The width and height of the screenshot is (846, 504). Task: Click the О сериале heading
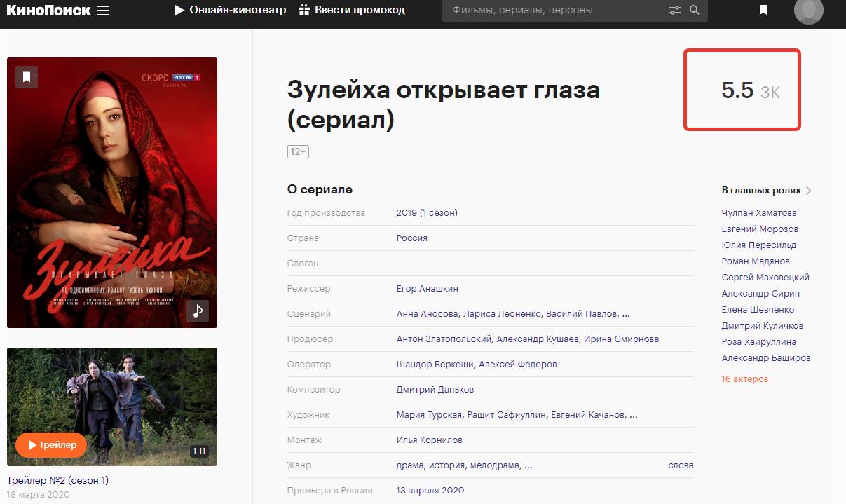pos(320,189)
